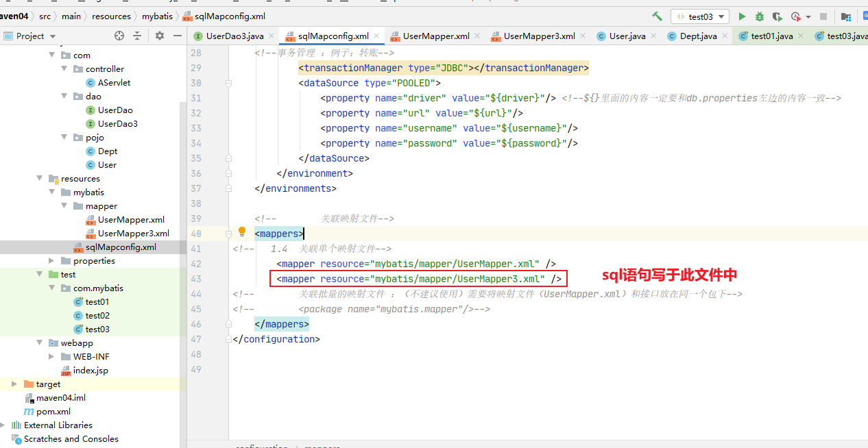Select Opened File with crosshair icon in Project panel
868x448 pixels.
tap(119, 36)
